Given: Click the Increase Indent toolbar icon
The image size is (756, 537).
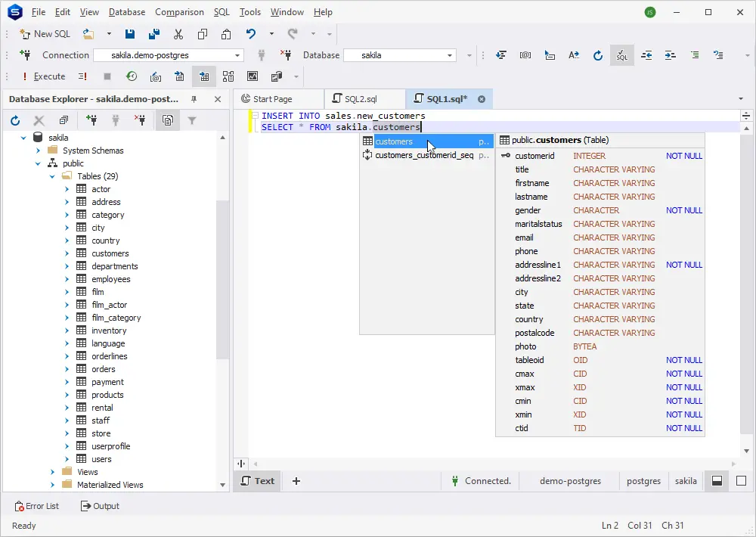Looking at the screenshot, I should pos(670,55).
